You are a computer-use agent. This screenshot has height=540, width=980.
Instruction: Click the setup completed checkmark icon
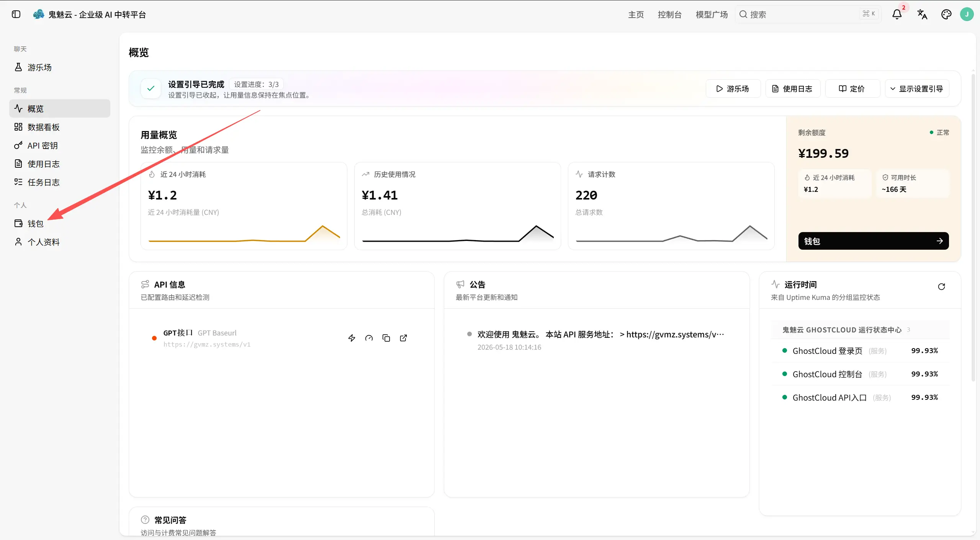click(x=151, y=88)
